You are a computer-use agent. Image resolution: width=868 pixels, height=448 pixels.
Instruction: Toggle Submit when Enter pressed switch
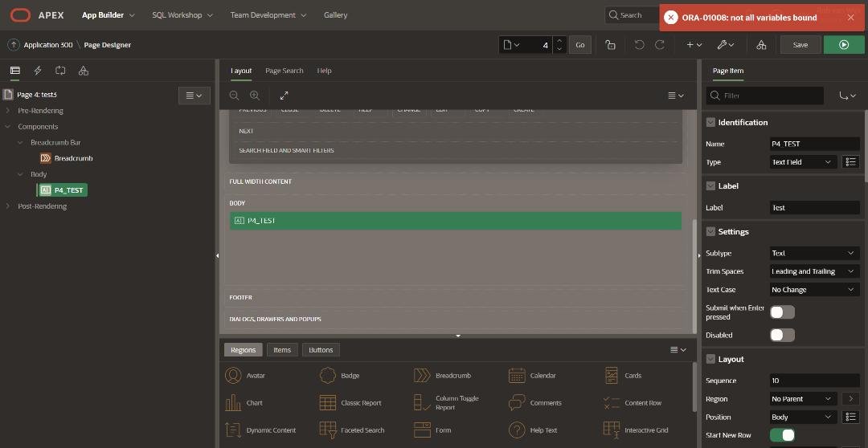pos(782,312)
